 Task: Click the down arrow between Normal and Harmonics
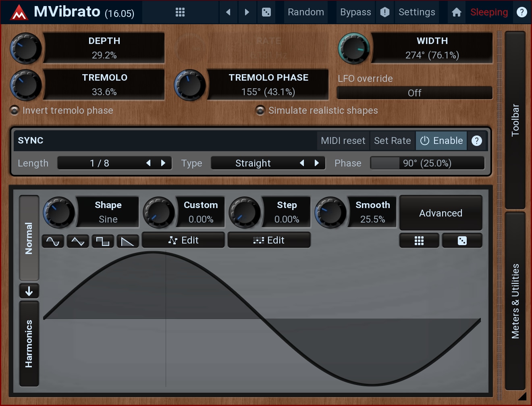tap(29, 291)
